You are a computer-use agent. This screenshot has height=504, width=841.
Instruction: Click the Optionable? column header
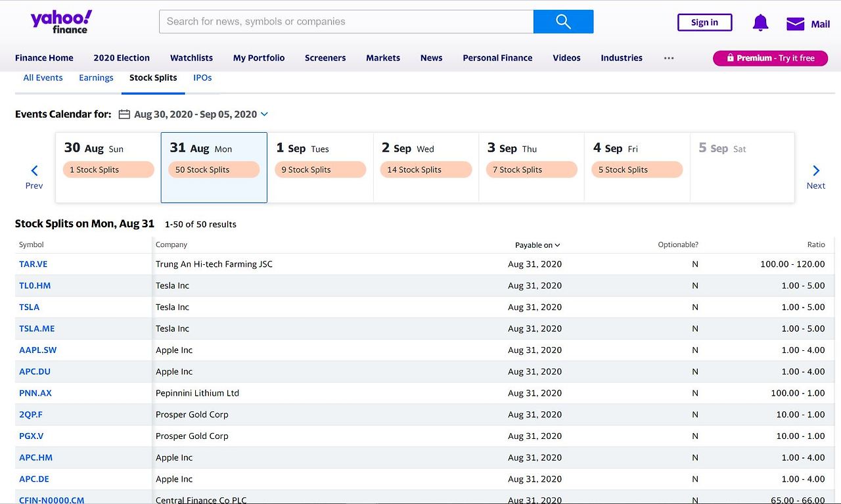point(678,245)
